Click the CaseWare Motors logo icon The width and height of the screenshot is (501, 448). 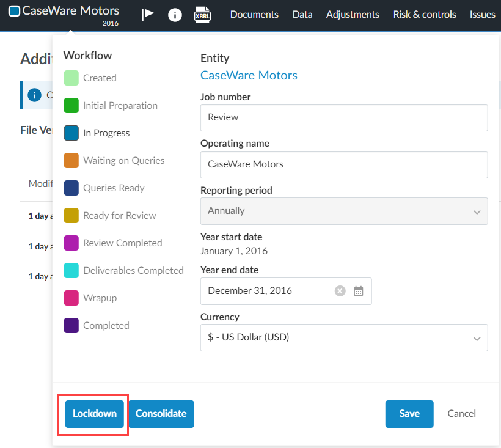click(14, 11)
